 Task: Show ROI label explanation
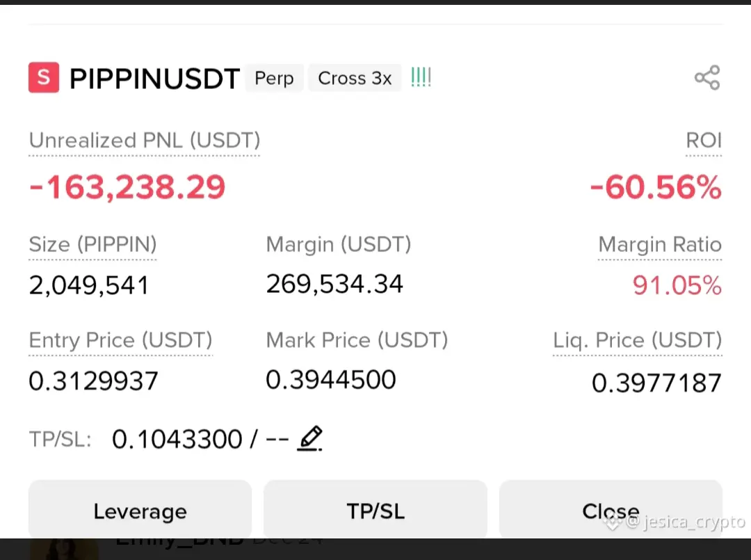(x=704, y=141)
